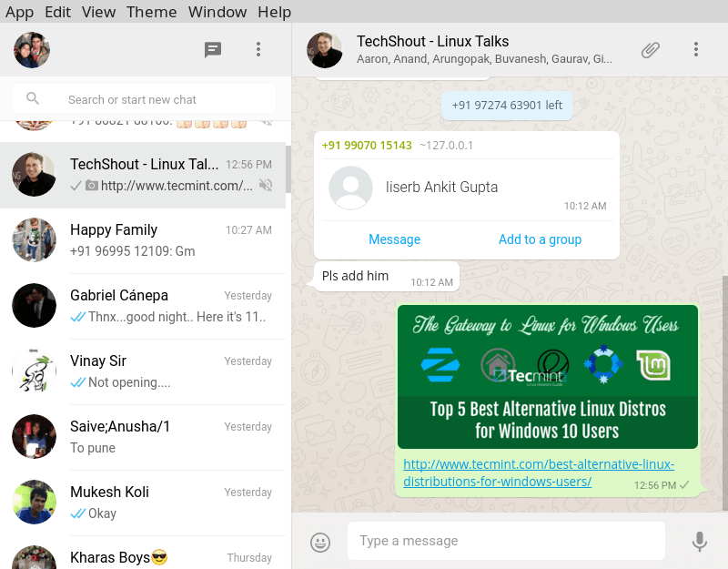Click the Iiserb Ankit Gupta contact name
Screen dimensions: 728x569
[441, 187]
